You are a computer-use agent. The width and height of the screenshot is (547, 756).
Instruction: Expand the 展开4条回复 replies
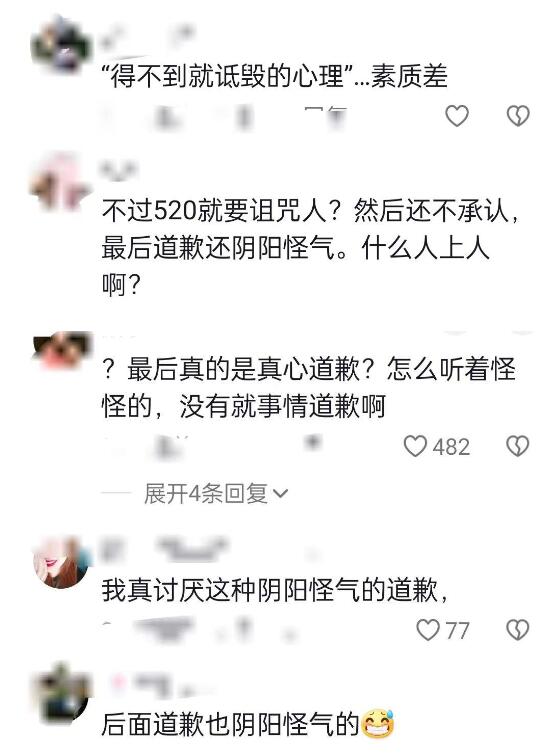(x=216, y=494)
